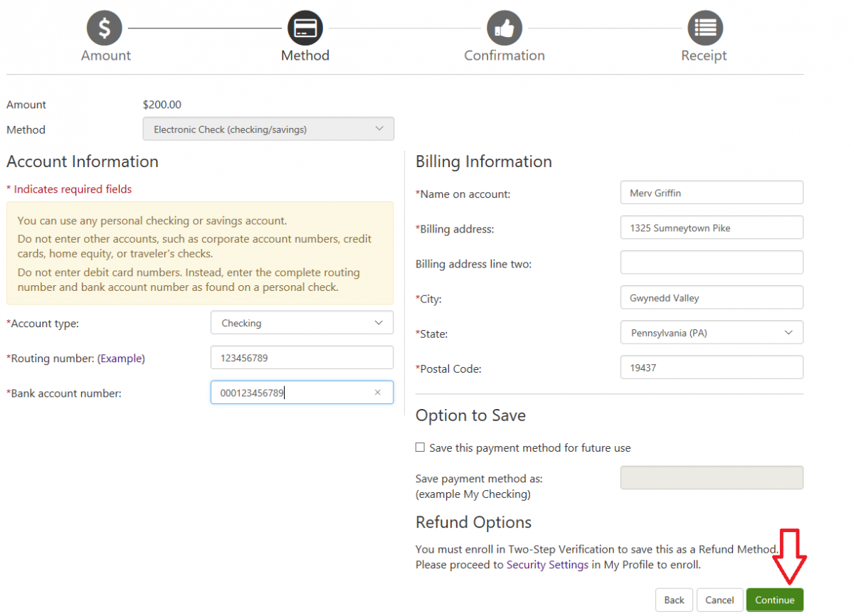Open the Account type dropdown
854x616 pixels.
(302, 322)
